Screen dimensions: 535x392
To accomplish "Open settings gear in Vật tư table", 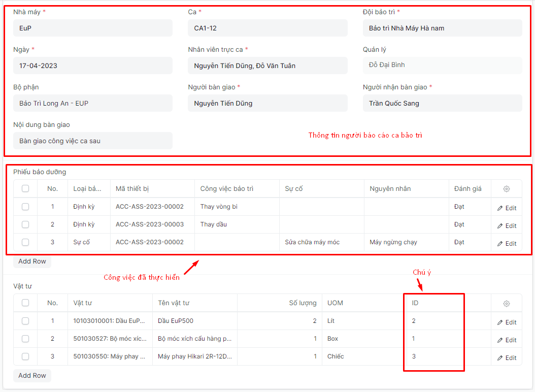I will pyautogui.click(x=506, y=303).
